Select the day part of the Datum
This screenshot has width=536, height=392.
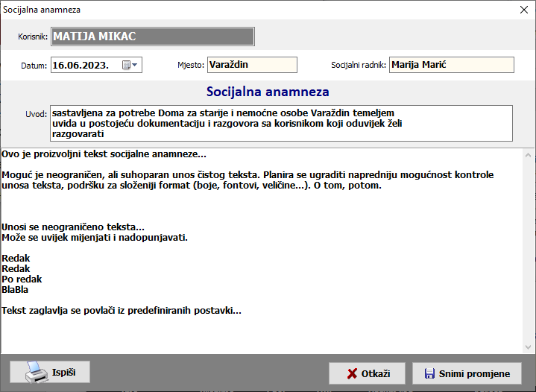(58, 65)
